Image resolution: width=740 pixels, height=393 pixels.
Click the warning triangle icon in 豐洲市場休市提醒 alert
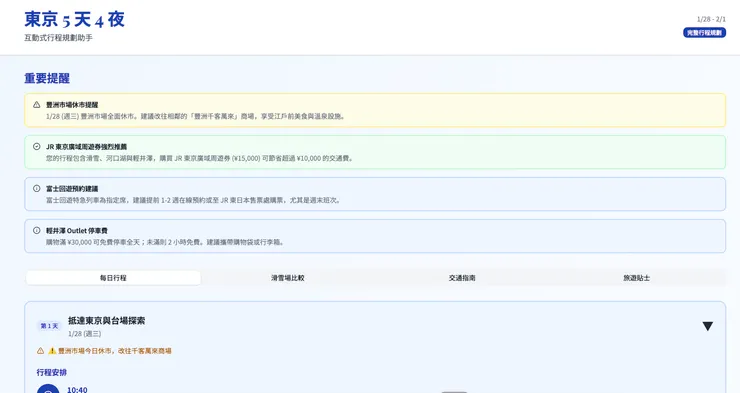pyautogui.click(x=36, y=105)
